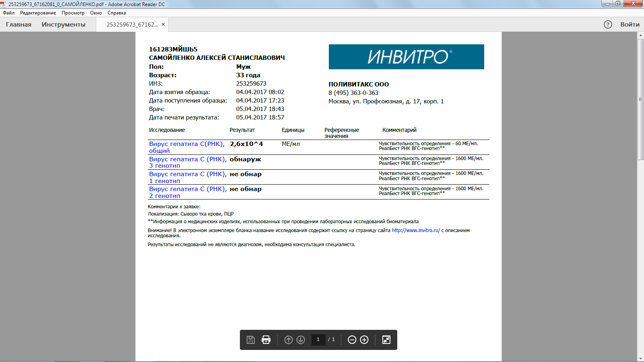The height and width of the screenshot is (362, 644).
Task: Open help via the question mark icon
Action: click(x=608, y=25)
